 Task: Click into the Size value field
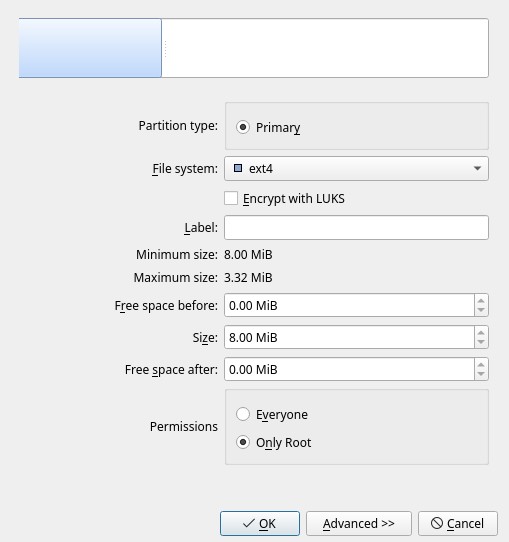point(349,337)
